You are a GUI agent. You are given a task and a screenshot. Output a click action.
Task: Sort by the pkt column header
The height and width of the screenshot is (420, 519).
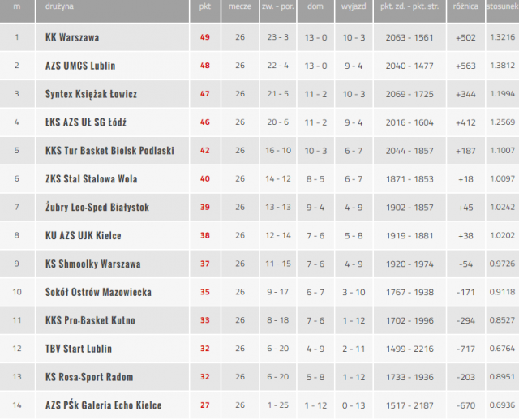pyautogui.click(x=205, y=6)
